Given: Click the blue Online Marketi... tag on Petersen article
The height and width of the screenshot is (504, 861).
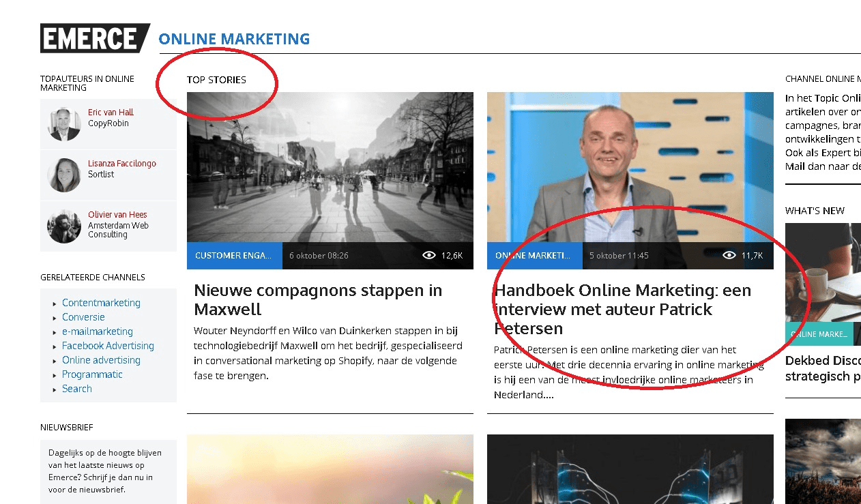Looking at the screenshot, I should point(534,256).
